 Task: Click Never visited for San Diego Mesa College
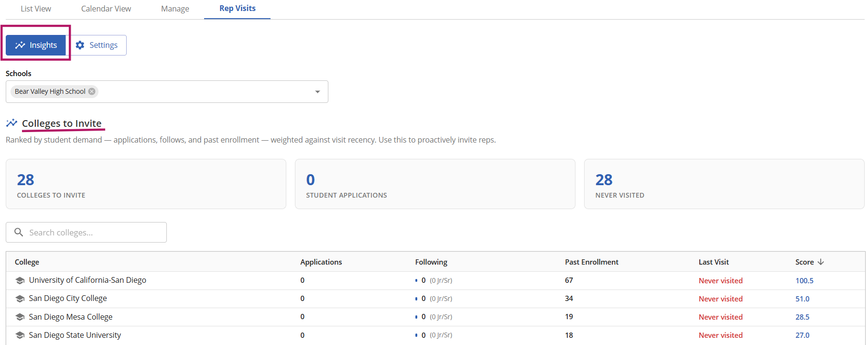[x=721, y=317]
